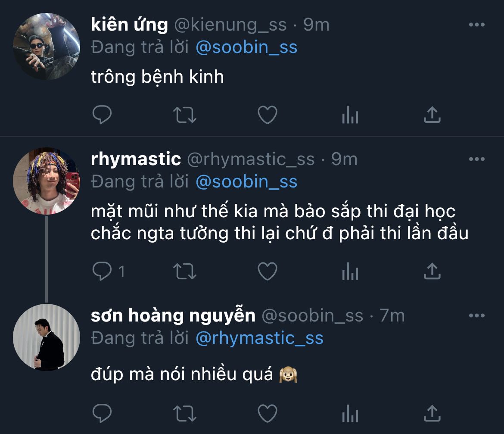This screenshot has height=434, width=504.
Task: Open rhymastic's profile picture
Action: pos(46,181)
